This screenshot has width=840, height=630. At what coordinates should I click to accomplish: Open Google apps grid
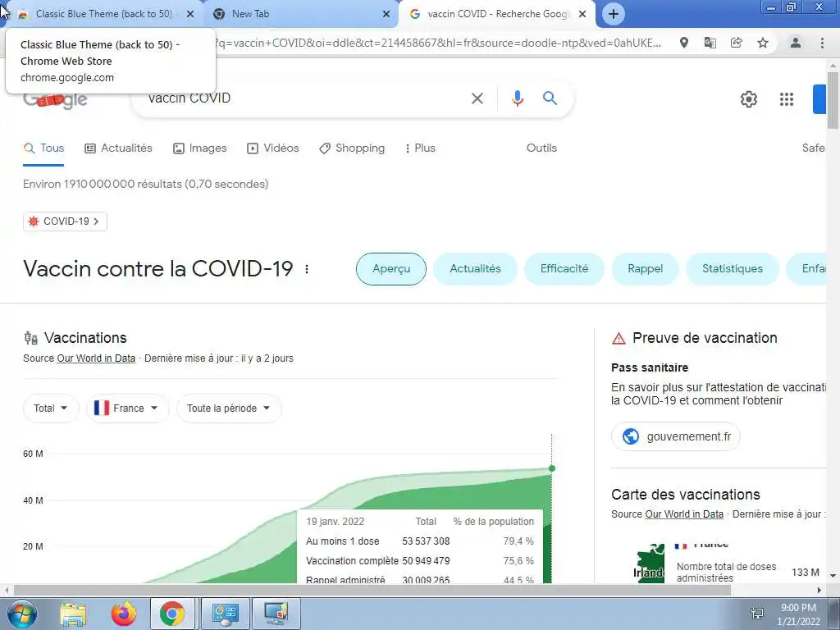coord(787,99)
